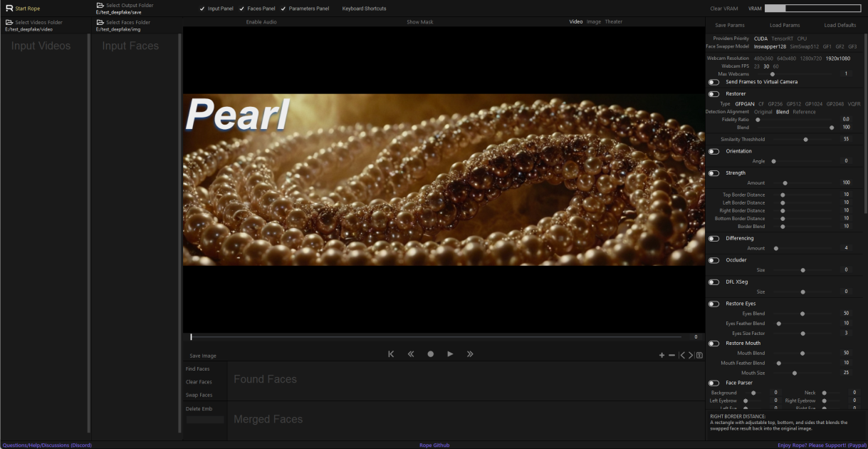Toggle the Face Parser switch
Image resolution: width=868 pixels, height=449 pixels.
713,383
